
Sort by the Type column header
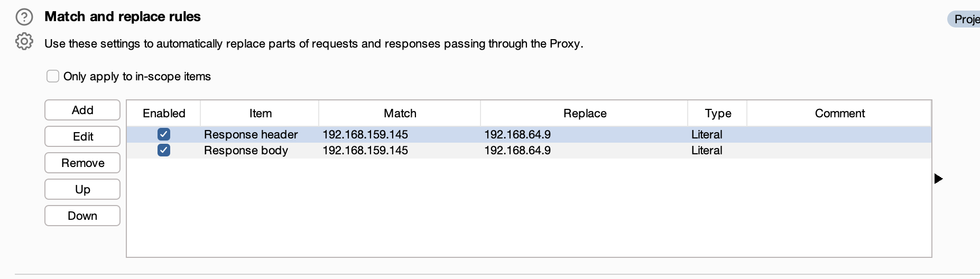pyautogui.click(x=717, y=113)
